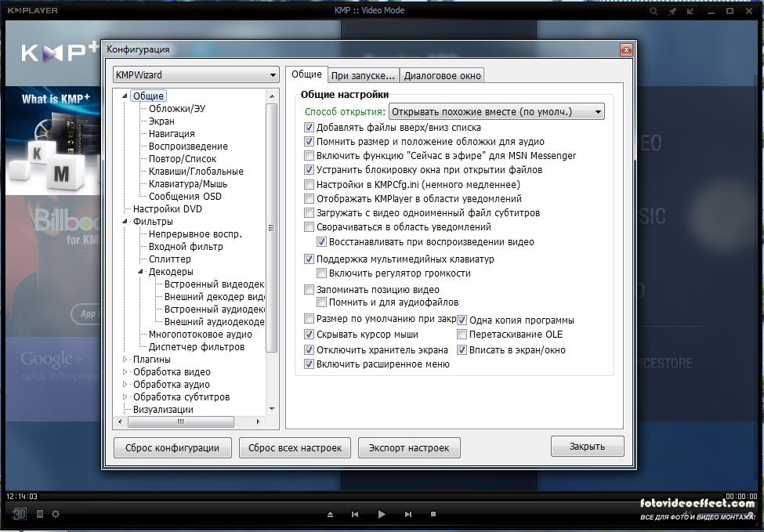Uncheck 'Включить расширенное меню'

309,364
